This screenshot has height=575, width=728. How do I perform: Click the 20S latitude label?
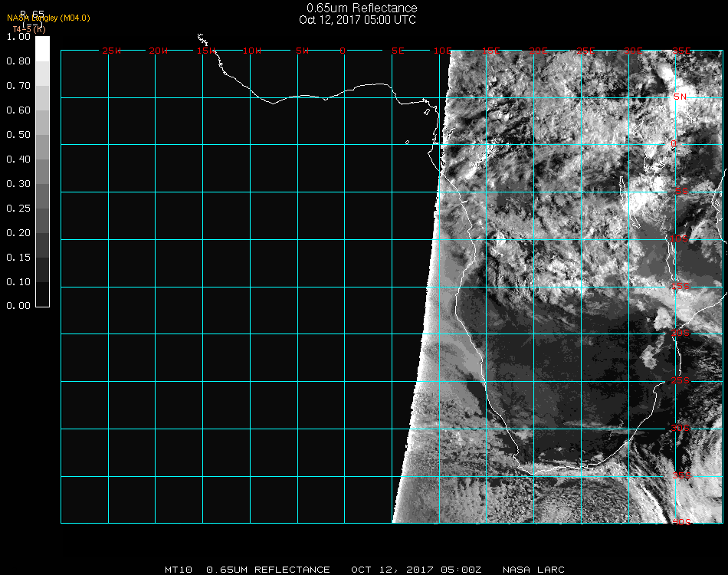coord(680,333)
